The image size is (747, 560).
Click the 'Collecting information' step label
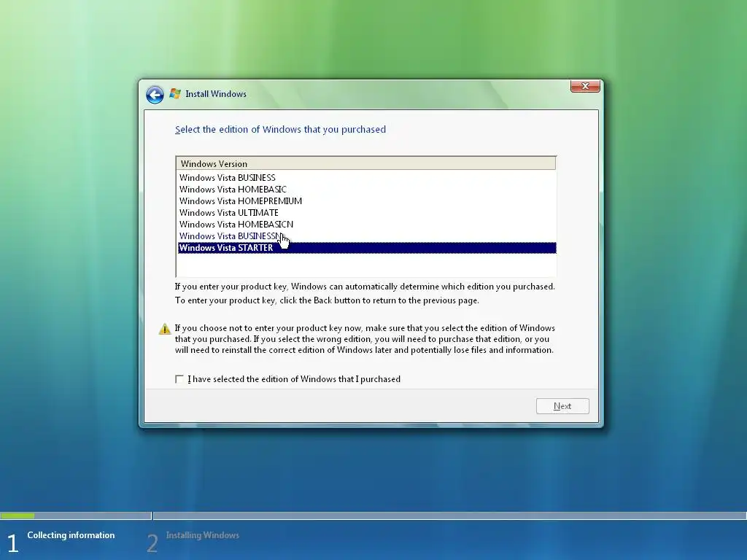(x=71, y=535)
